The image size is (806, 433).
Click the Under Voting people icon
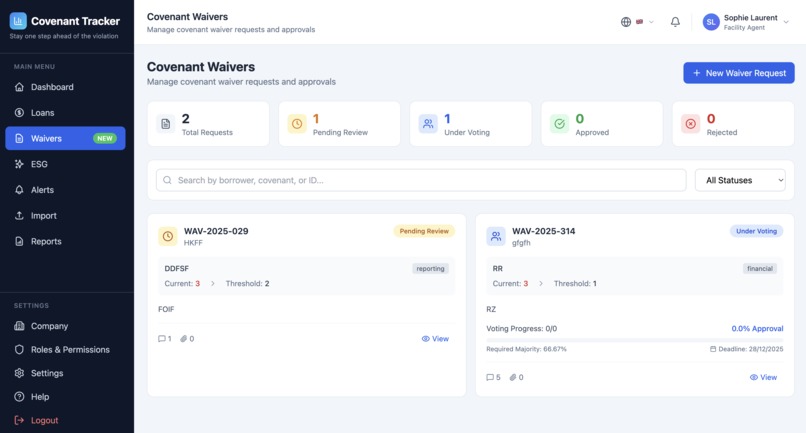(x=428, y=124)
